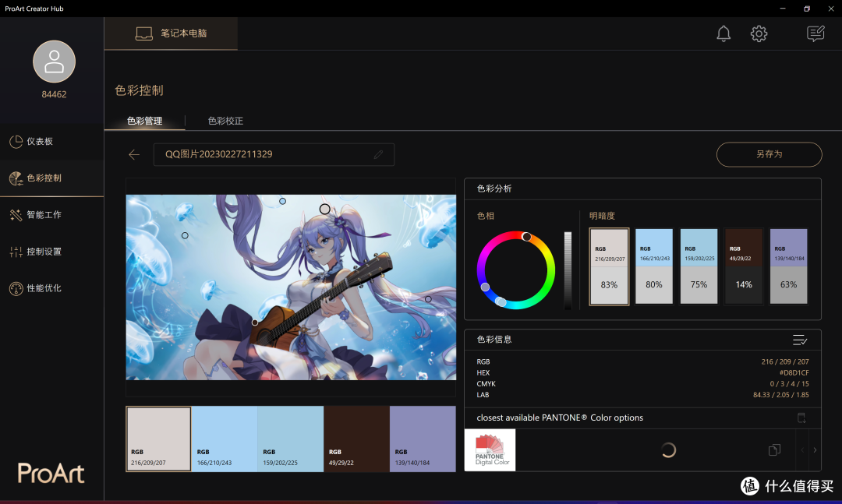This screenshot has width=842, height=504.
Task: Click the color picker point on the guitar
Action: (255, 322)
